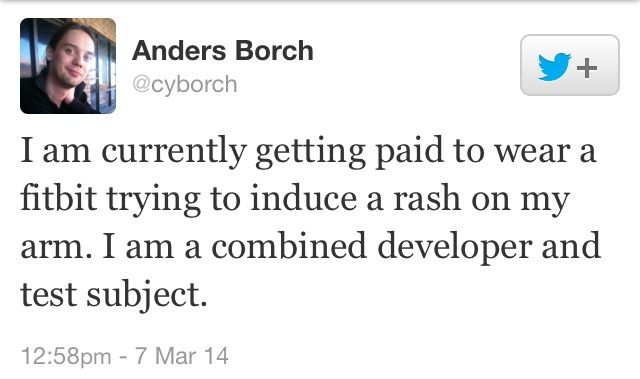Screen dimensions: 640x379
Task: Click the word rash in the tweet
Action: (x=427, y=199)
